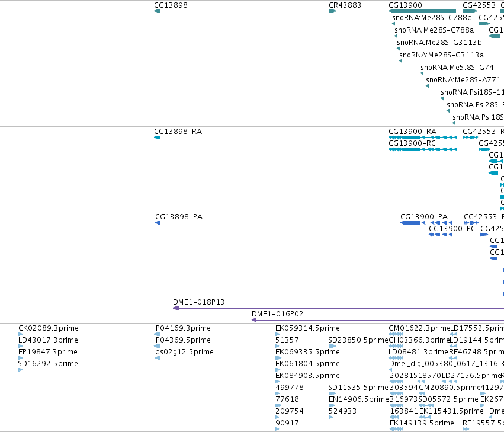The height and width of the screenshot is (432, 504).
Task: Click the EK069335.5prime EST label
Action: click(307, 352)
